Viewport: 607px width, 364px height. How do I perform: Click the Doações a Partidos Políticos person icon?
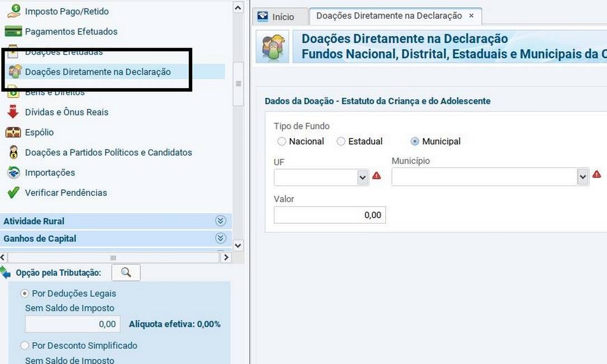coord(13,152)
